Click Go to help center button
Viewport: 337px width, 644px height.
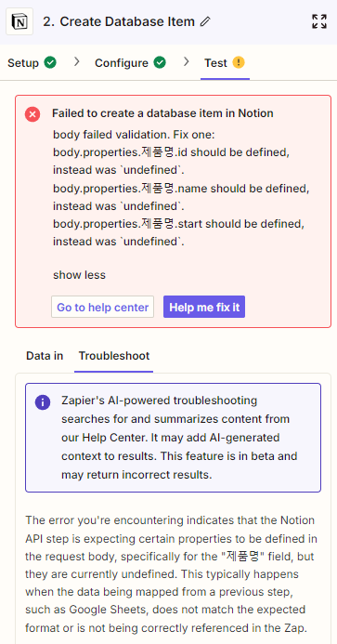(103, 307)
